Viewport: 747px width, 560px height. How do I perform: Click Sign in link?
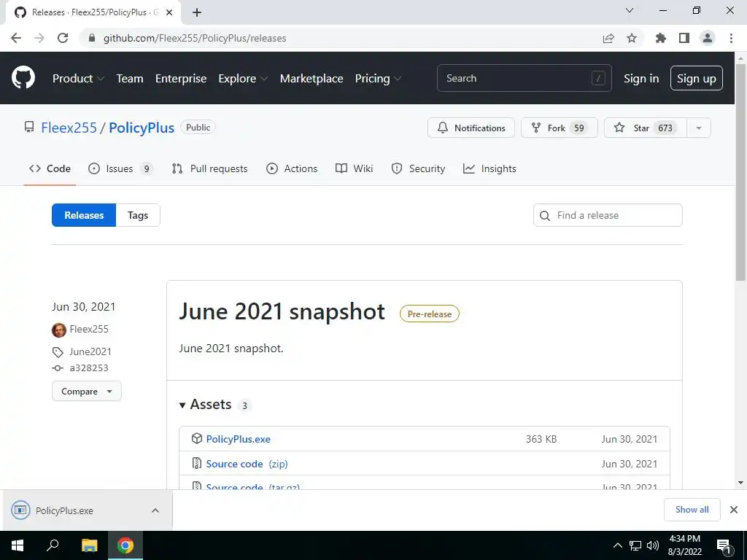pyautogui.click(x=641, y=79)
